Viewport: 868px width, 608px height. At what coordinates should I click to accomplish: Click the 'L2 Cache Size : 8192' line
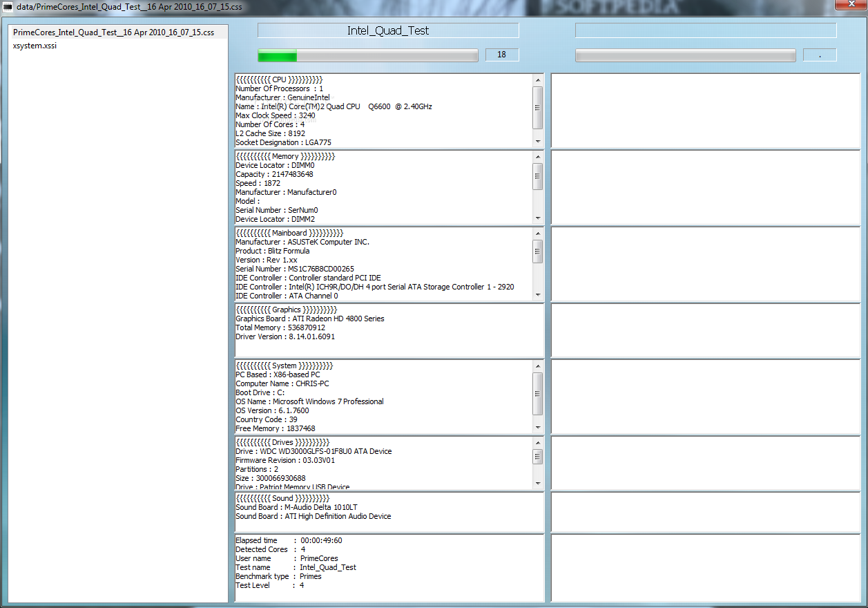pyautogui.click(x=270, y=133)
